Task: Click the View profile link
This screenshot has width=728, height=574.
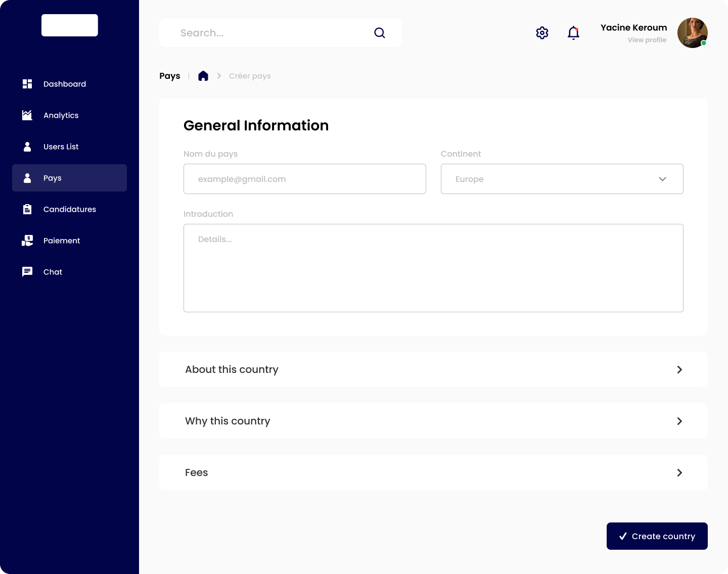Action: point(647,40)
